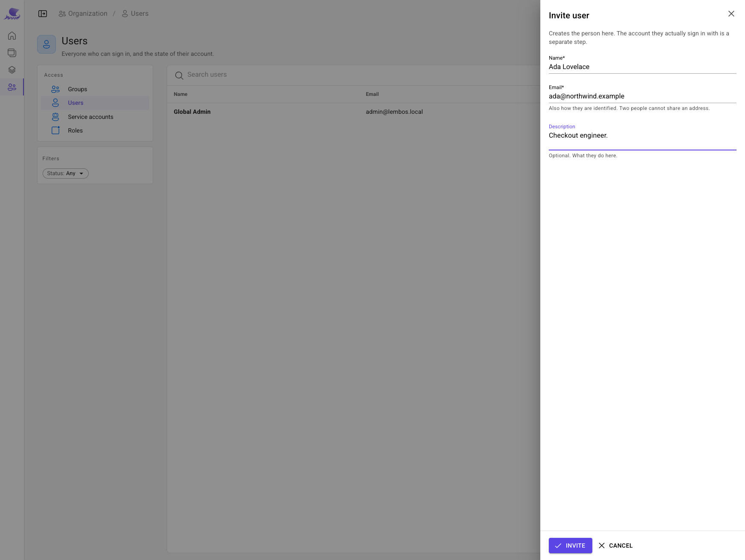Click the Users page header avatar icon
745x560 pixels.
[46, 44]
